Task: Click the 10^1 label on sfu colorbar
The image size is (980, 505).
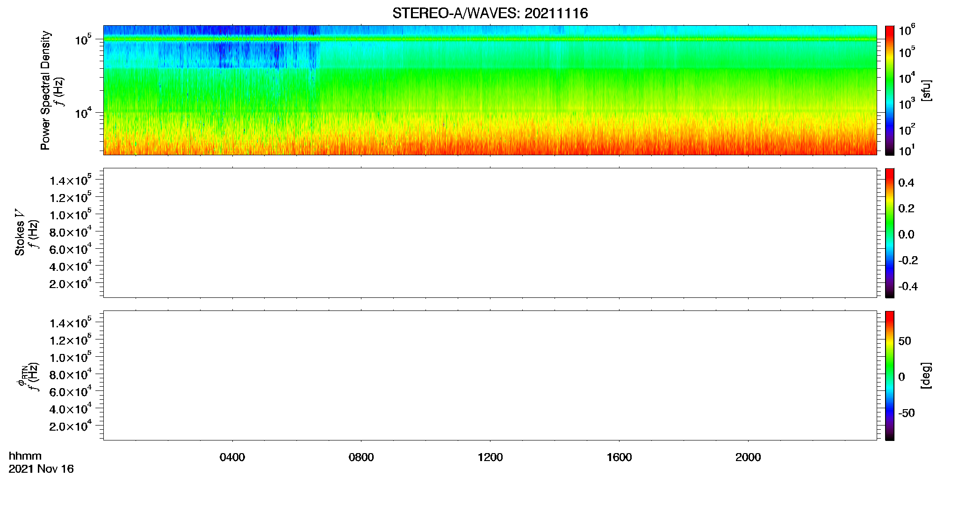Action: (x=907, y=151)
